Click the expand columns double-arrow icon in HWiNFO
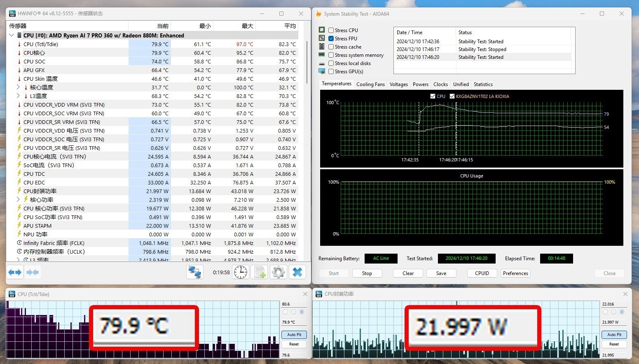The height and width of the screenshot is (364, 639). tap(15, 272)
